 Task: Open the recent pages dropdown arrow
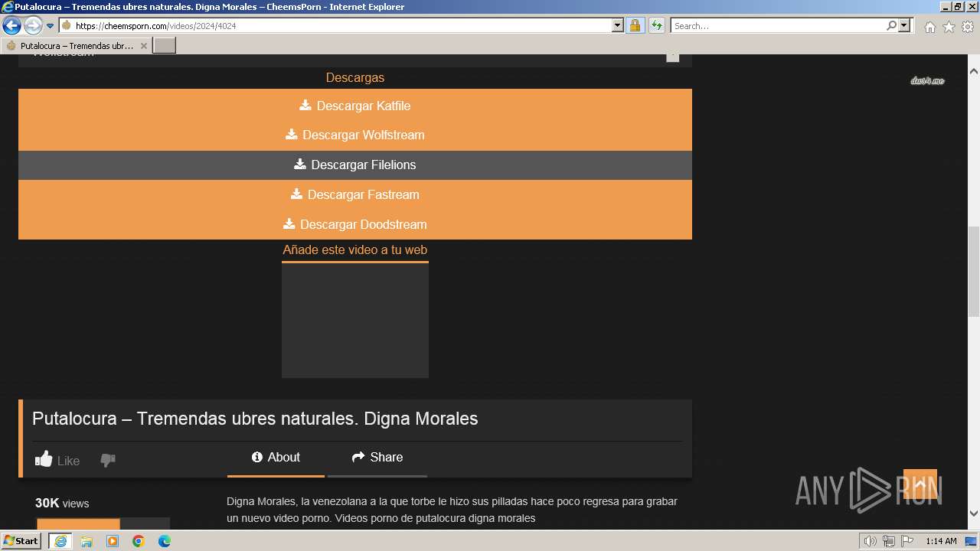pyautogui.click(x=51, y=25)
